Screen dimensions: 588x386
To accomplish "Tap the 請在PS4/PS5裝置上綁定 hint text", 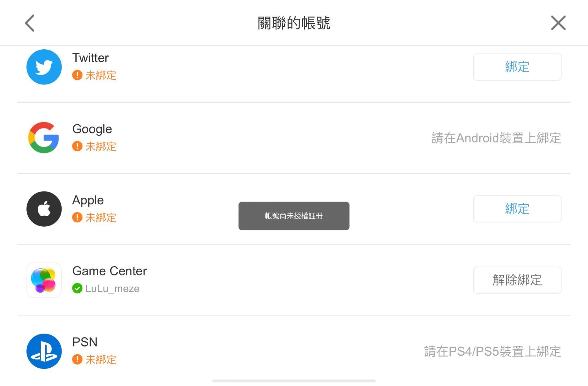I will point(492,351).
